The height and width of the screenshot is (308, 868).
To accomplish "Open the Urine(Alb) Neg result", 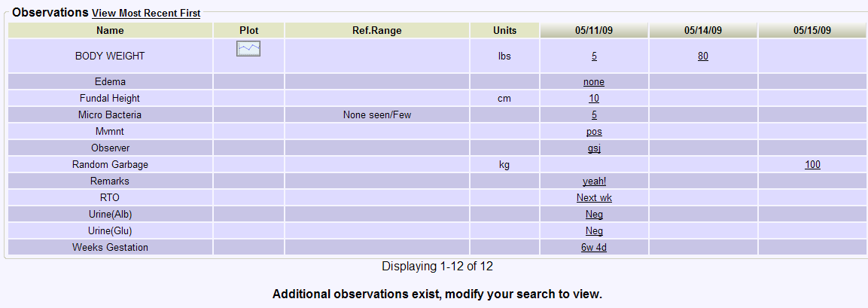I will coord(594,215).
